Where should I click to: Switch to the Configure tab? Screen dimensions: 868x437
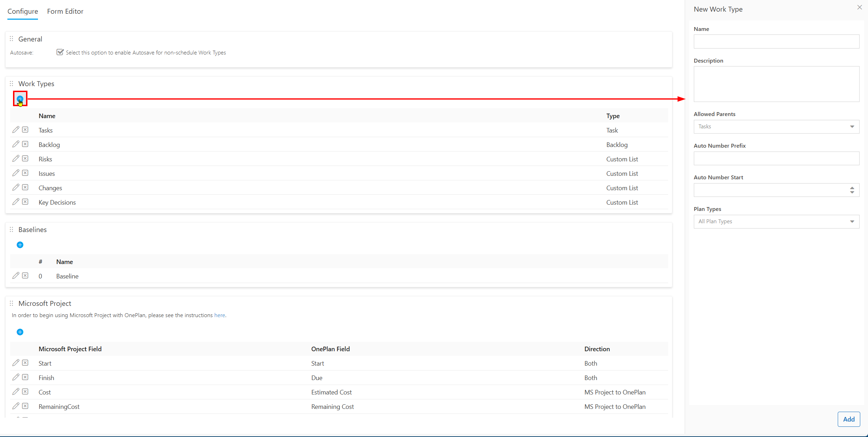point(23,11)
